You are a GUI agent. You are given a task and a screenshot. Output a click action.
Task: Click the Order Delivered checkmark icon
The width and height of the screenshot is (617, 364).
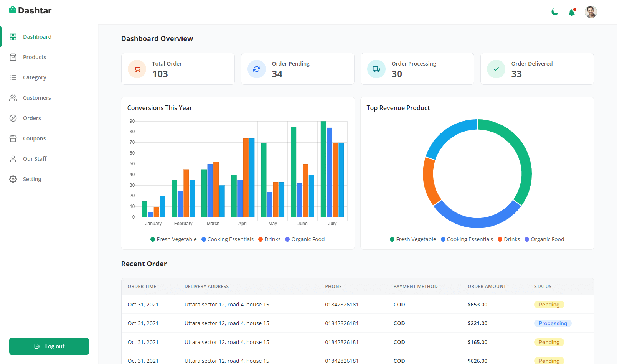point(496,69)
